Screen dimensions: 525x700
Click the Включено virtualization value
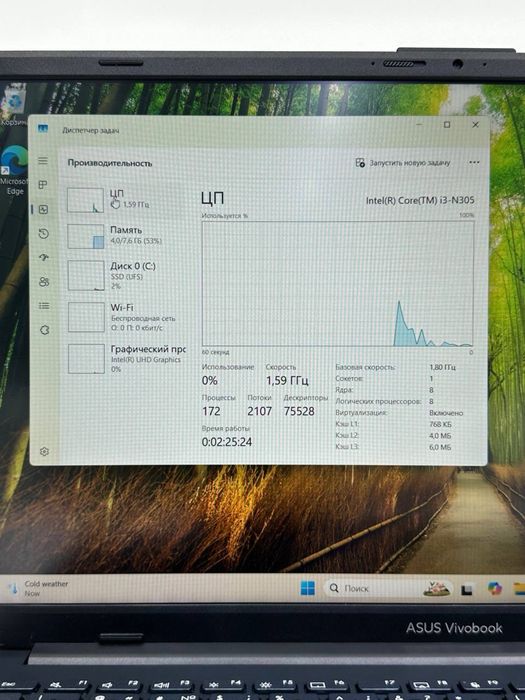click(446, 413)
